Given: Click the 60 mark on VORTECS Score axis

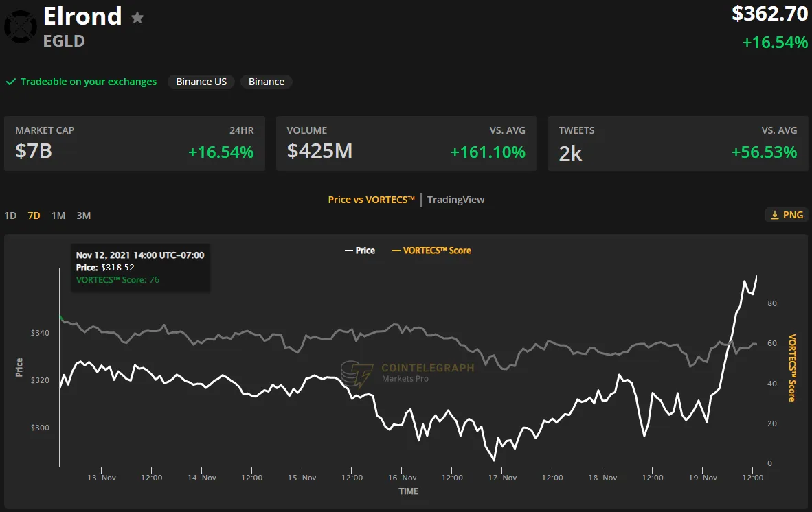Looking at the screenshot, I should click(x=771, y=343).
